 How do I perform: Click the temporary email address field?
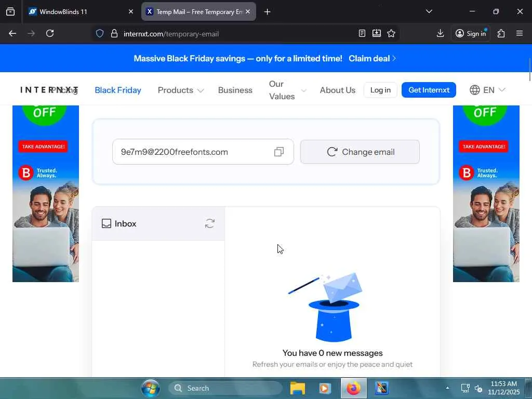203,152
